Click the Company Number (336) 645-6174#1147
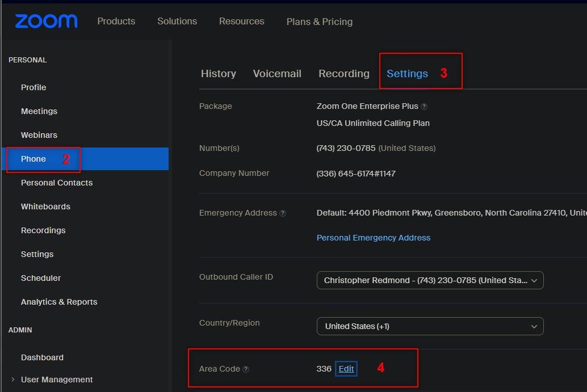This screenshot has width=587, height=392. coord(356,174)
